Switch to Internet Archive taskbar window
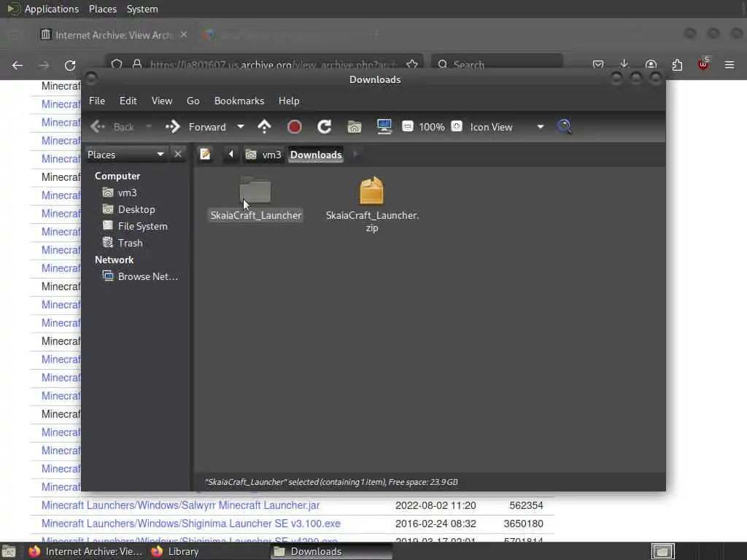The width and height of the screenshot is (747, 560). 86,551
